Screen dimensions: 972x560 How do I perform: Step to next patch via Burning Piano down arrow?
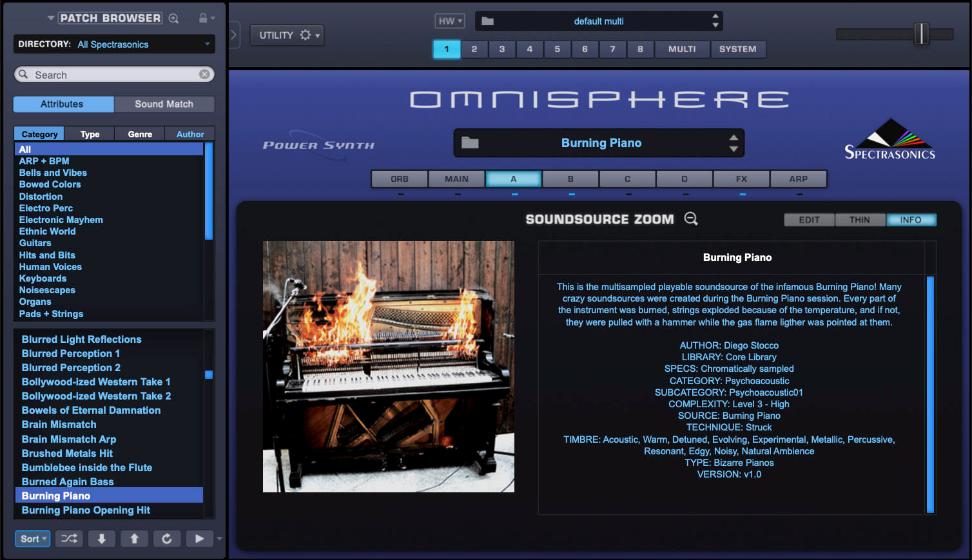point(734,149)
